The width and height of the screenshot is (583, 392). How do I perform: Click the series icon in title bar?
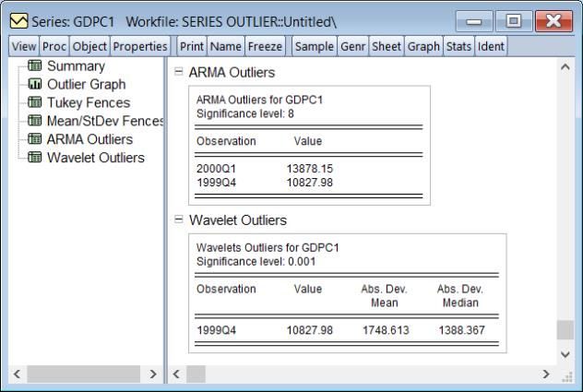15,19
